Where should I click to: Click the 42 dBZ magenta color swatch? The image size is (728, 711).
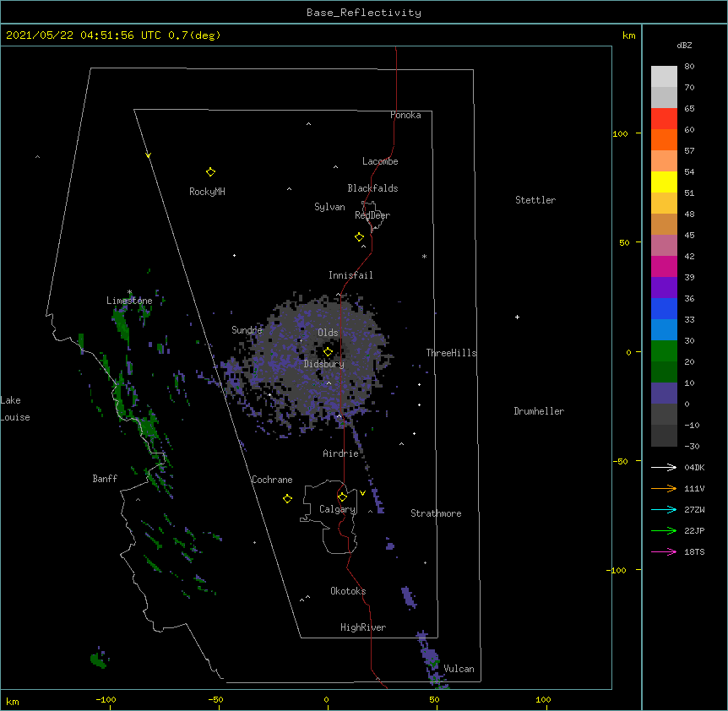point(664,266)
